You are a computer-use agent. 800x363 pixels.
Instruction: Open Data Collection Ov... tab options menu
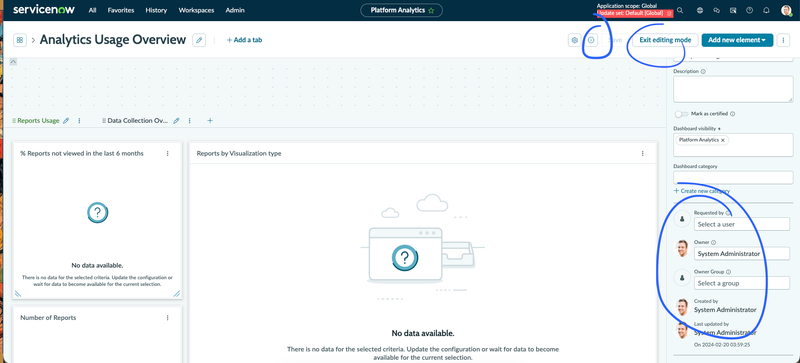(x=189, y=120)
